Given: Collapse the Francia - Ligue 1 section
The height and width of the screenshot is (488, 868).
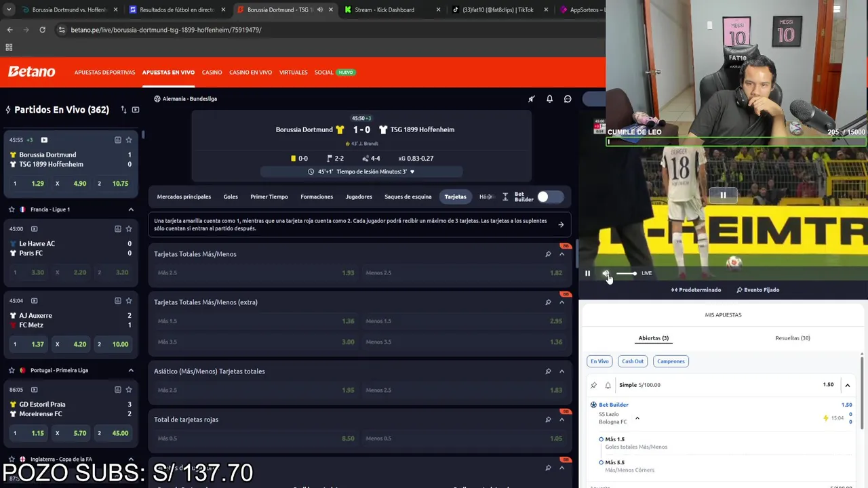Looking at the screenshot, I should click(131, 209).
